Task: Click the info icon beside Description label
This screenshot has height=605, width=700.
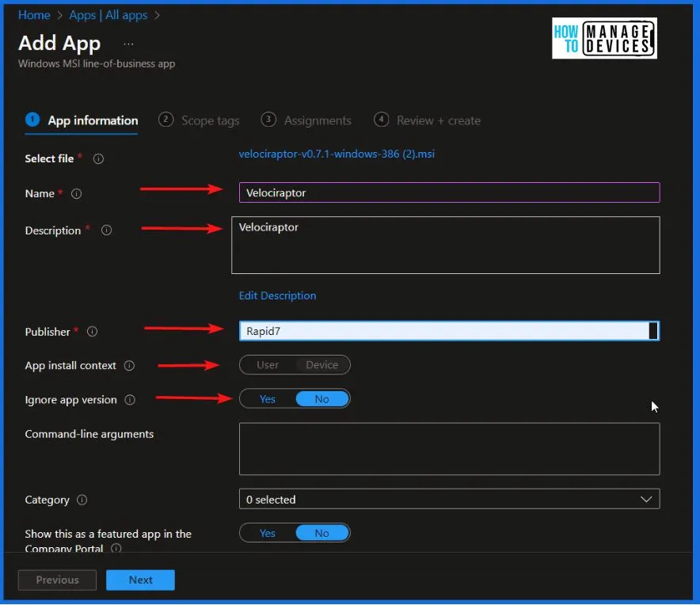Action: [x=106, y=230]
